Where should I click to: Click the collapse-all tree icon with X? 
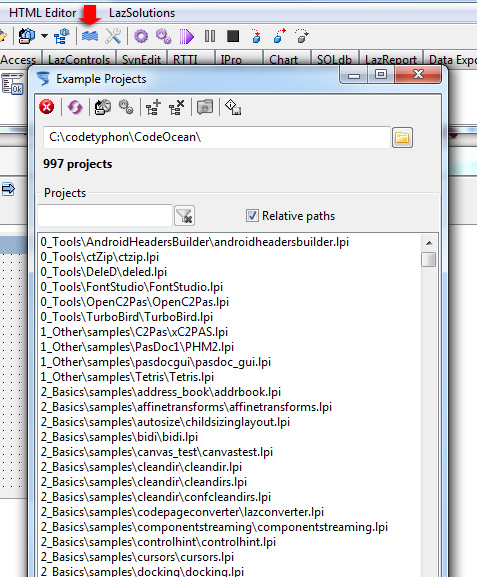(x=177, y=107)
